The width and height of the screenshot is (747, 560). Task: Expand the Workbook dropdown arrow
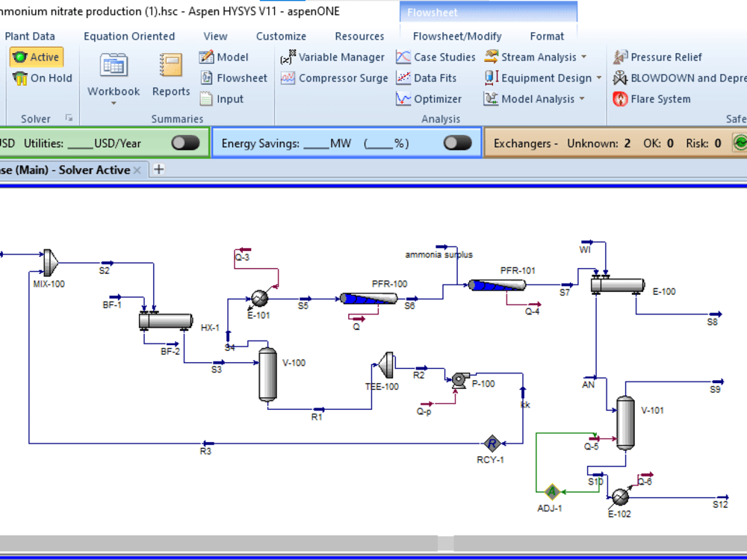coord(114,103)
